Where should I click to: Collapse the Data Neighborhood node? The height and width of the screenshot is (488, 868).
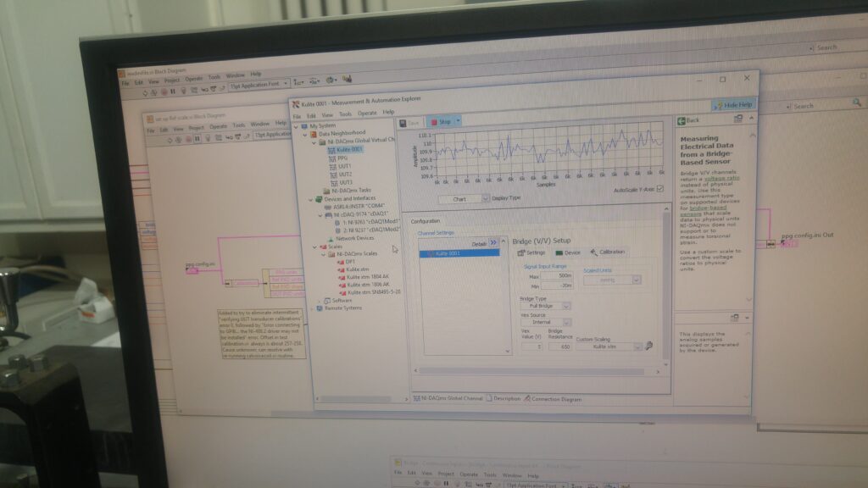coord(304,135)
